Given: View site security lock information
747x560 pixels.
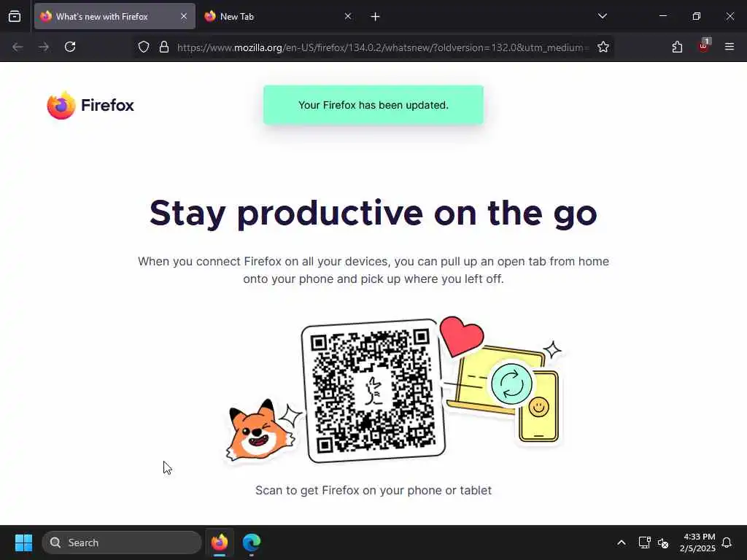Looking at the screenshot, I should [x=164, y=47].
